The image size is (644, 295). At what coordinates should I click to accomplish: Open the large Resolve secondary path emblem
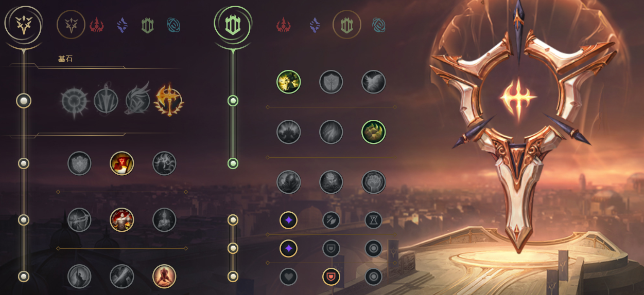[233, 25]
